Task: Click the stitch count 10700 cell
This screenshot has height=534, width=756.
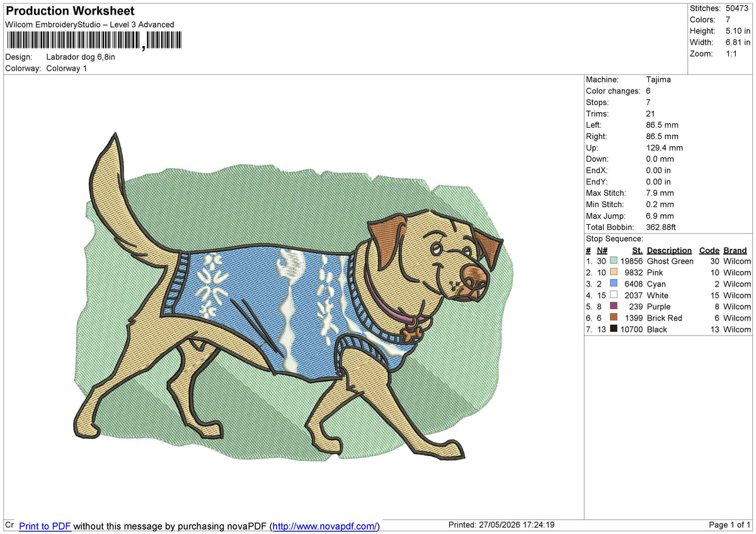Action: coord(631,329)
